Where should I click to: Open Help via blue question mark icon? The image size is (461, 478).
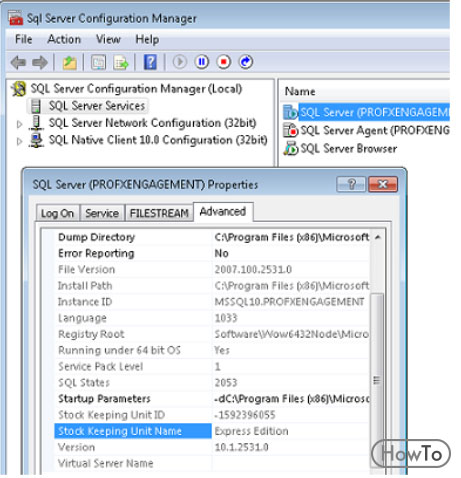pyautogui.click(x=150, y=62)
